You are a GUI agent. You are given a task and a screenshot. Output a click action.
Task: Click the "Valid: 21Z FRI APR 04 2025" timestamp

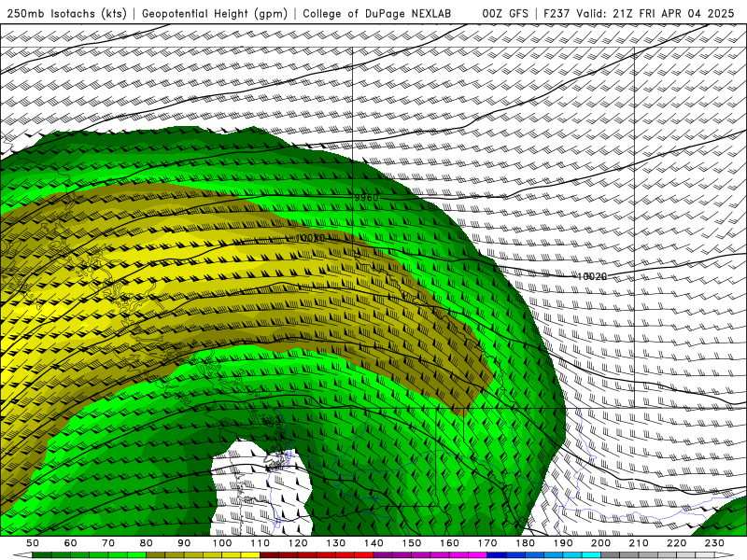pos(655,14)
